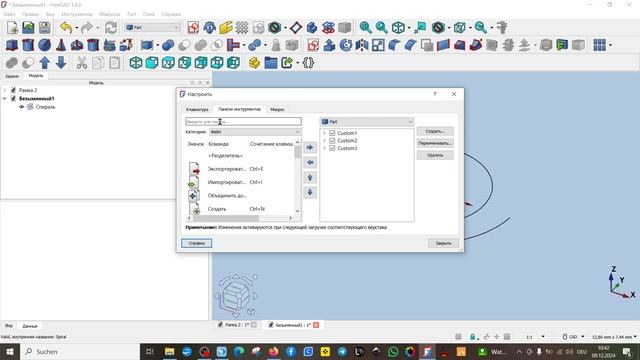Click the Revolve tool icon
Screen dimensions: 640x360
[346, 45]
